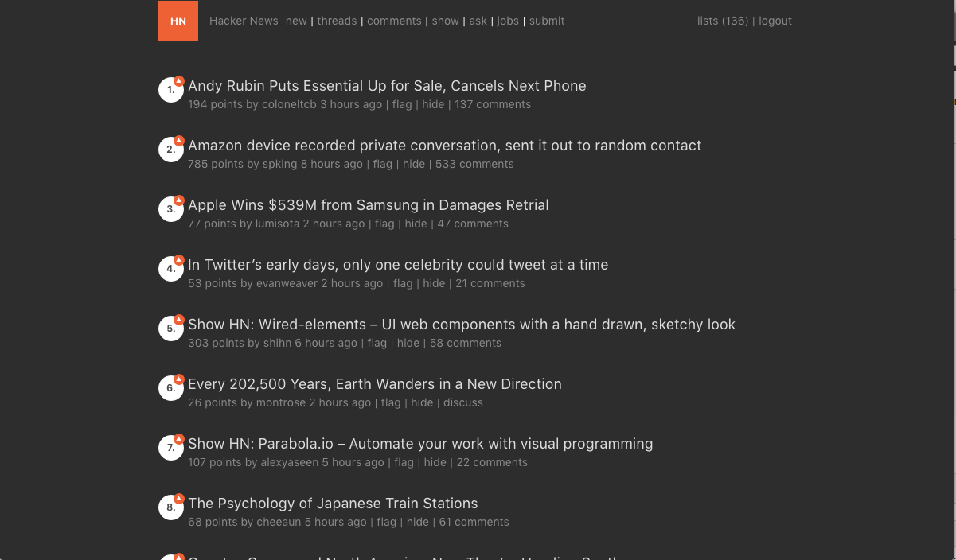Open the comments navigation section
956x560 pixels.
[x=394, y=21]
